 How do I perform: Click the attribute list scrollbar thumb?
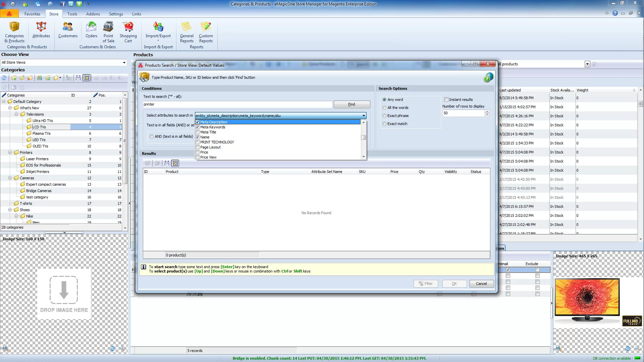(x=363, y=137)
